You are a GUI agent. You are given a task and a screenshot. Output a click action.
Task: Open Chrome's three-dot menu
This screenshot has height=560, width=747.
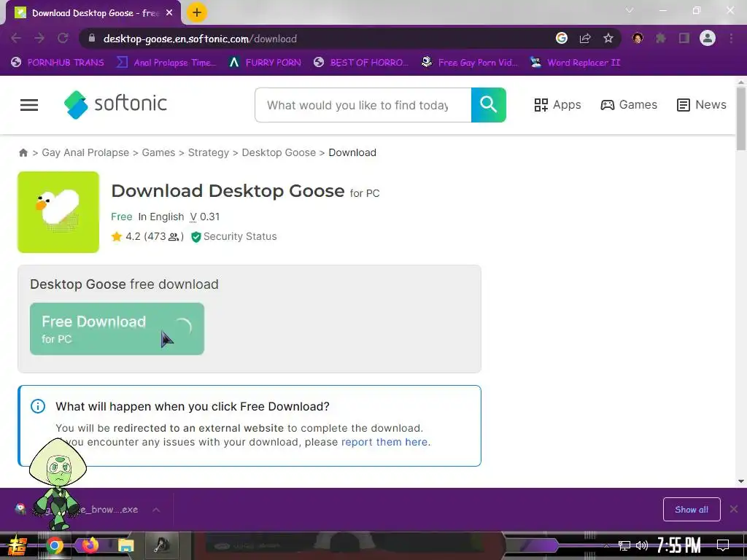click(731, 38)
